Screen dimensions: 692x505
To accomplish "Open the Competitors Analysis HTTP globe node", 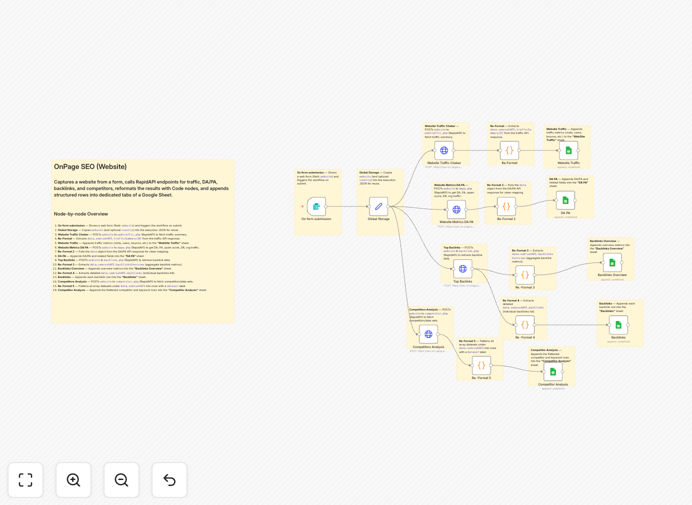I will pyautogui.click(x=428, y=335).
